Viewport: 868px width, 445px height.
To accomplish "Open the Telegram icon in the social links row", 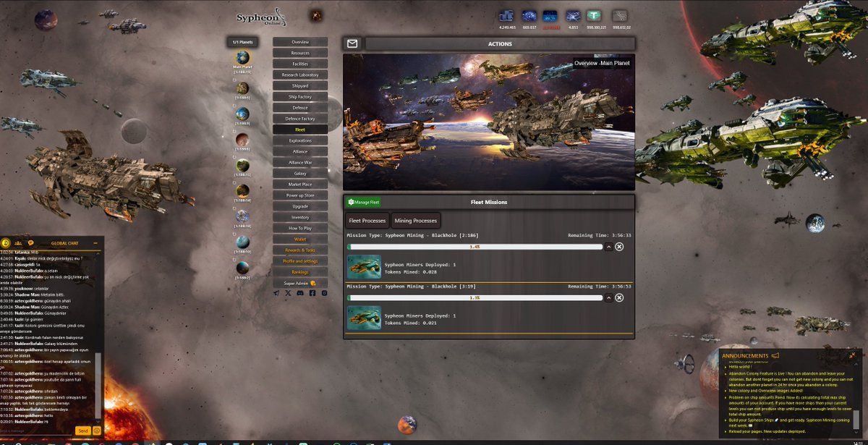I will click(x=276, y=293).
